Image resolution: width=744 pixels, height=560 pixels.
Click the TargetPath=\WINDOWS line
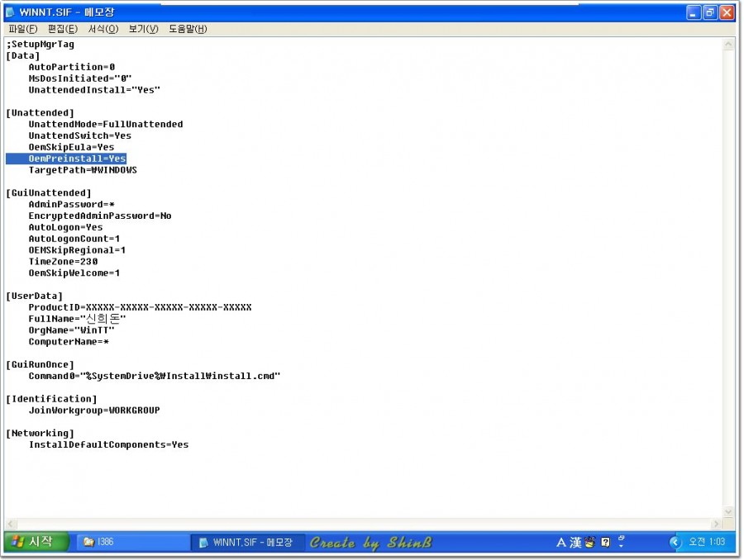pos(83,170)
